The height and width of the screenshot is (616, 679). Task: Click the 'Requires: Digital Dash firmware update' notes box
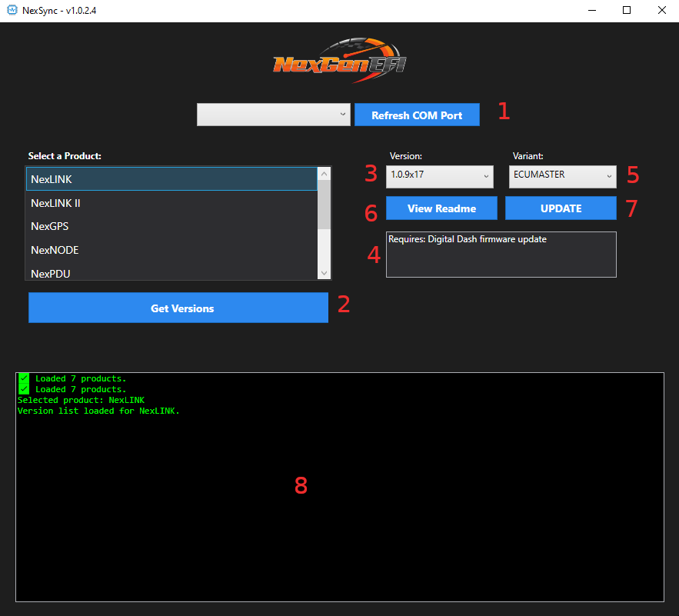click(501, 255)
